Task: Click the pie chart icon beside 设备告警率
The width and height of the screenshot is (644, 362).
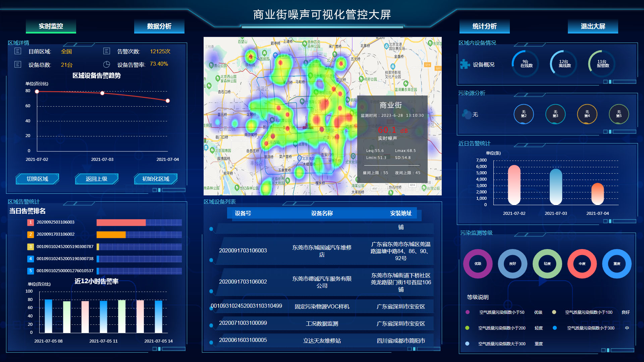Action: tap(107, 64)
